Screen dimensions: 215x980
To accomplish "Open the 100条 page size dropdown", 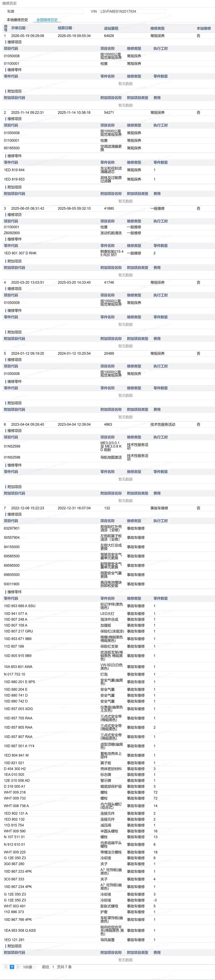I will [x=29, y=967].
